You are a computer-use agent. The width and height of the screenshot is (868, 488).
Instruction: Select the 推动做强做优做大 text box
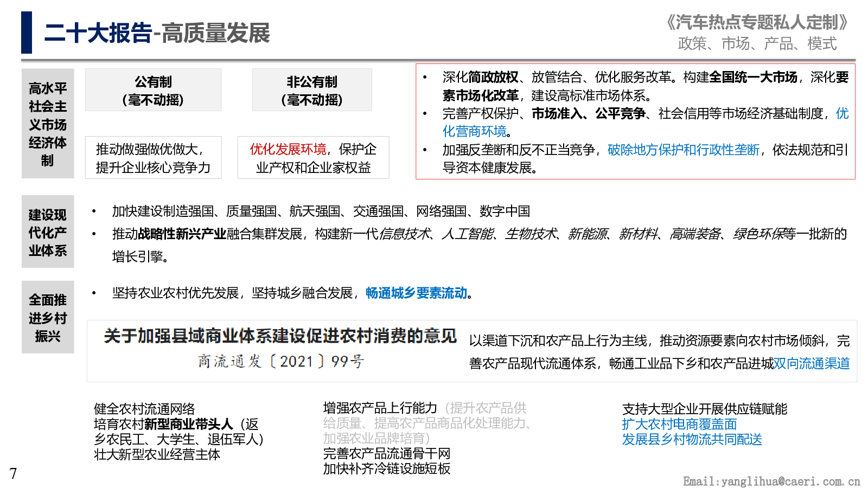pos(153,158)
